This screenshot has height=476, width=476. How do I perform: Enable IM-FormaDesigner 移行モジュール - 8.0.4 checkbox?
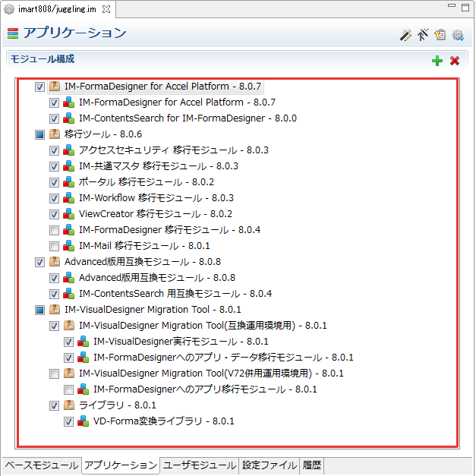[x=54, y=230]
